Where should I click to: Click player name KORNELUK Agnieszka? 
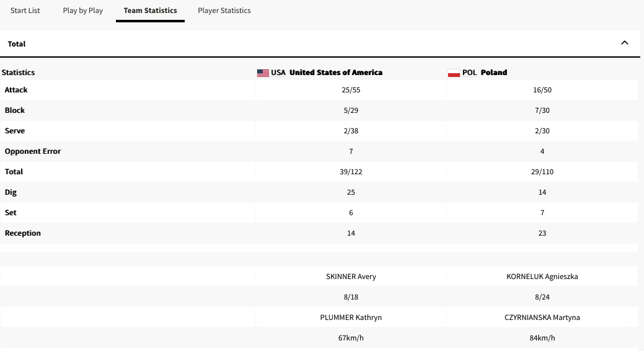point(542,277)
